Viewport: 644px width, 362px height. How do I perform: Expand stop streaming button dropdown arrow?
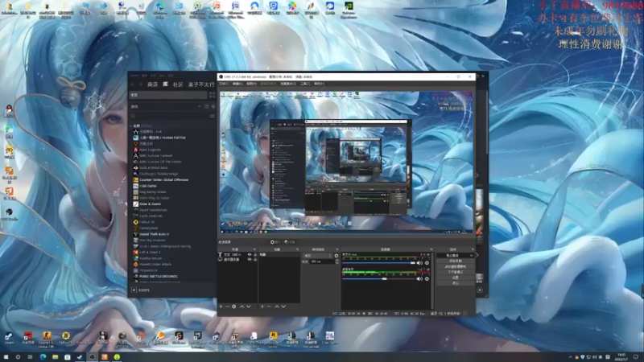click(472, 256)
